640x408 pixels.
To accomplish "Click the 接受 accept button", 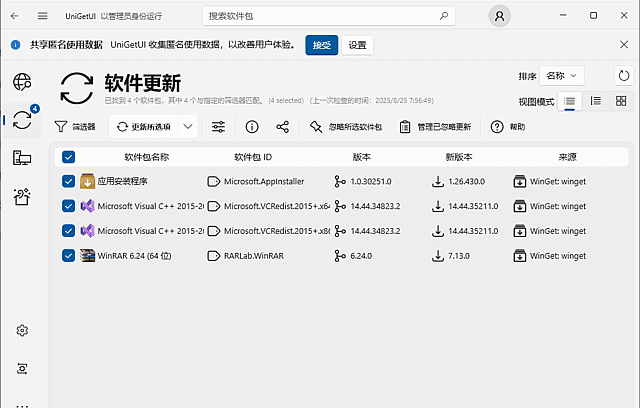I will coord(322,45).
